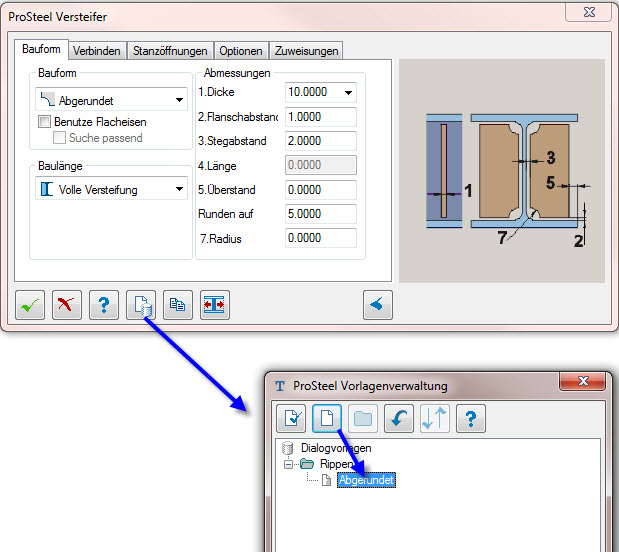The width and height of the screenshot is (619, 552).
Task: Confirm with the green checkmark OK button
Action: 30,305
